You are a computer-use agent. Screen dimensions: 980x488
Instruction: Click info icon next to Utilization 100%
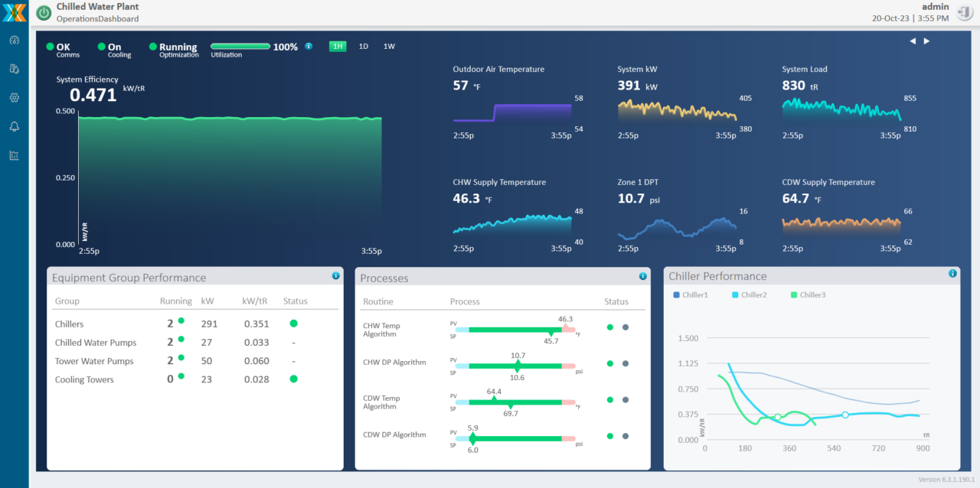pyautogui.click(x=309, y=47)
